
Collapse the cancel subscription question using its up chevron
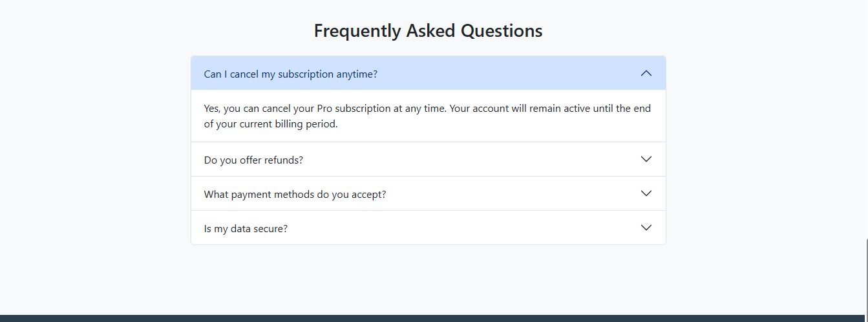[x=646, y=73]
